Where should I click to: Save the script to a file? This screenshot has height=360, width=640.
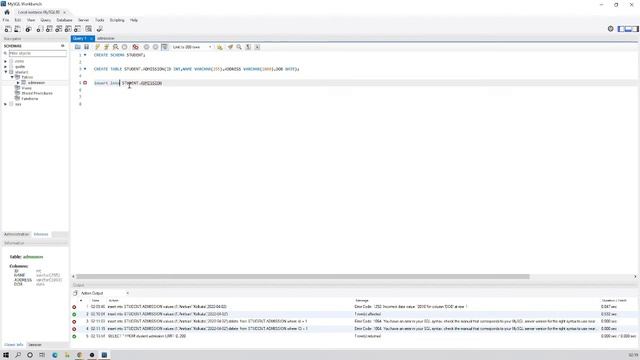tap(86, 47)
